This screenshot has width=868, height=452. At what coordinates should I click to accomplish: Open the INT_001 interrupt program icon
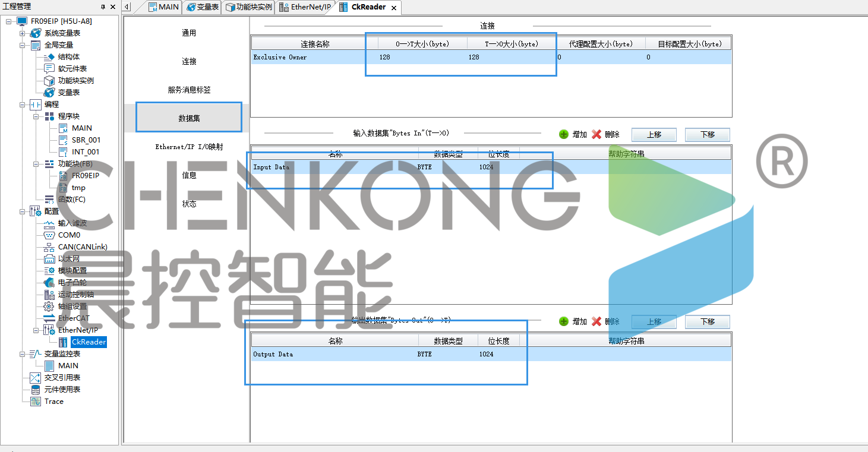(x=63, y=152)
